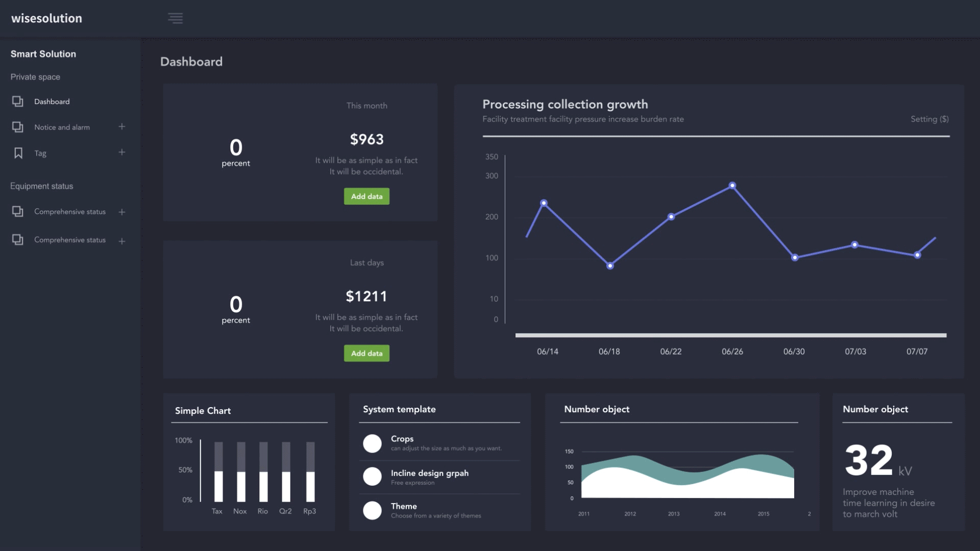Screen dimensions: 980x551
Task: Click the Tag bookmark icon
Action: tap(18, 153)
